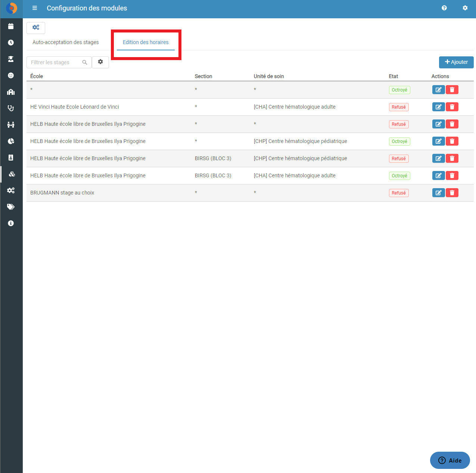This screenshot has width=476, height=473.
Task: Open the ID badge sidebar icon
Action: click(x=11, y=158)
